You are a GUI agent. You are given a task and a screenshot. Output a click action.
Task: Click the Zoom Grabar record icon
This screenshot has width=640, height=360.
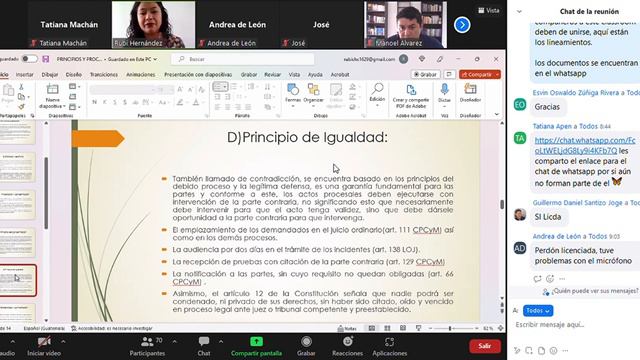tap(306, 341)
